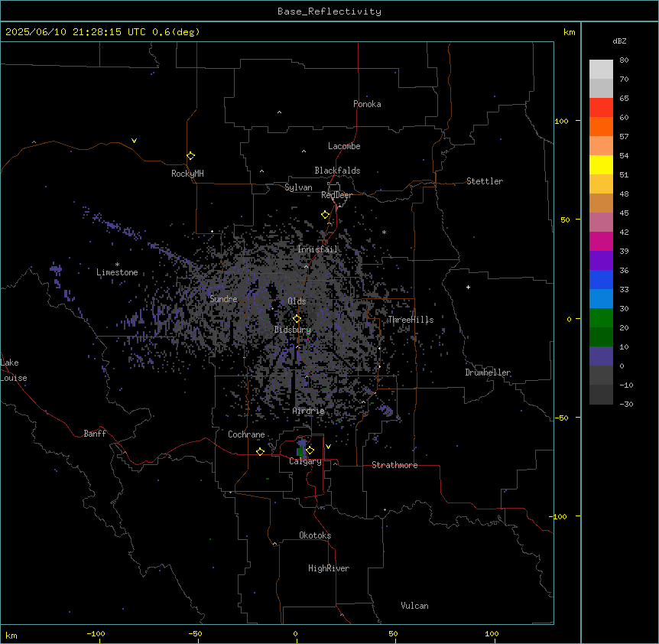Image resolution: width=659 pixels, height=644 pixels.
Task: Click the light blue 33-30 dBZ legend swatch
Action: tap(601, 299)
